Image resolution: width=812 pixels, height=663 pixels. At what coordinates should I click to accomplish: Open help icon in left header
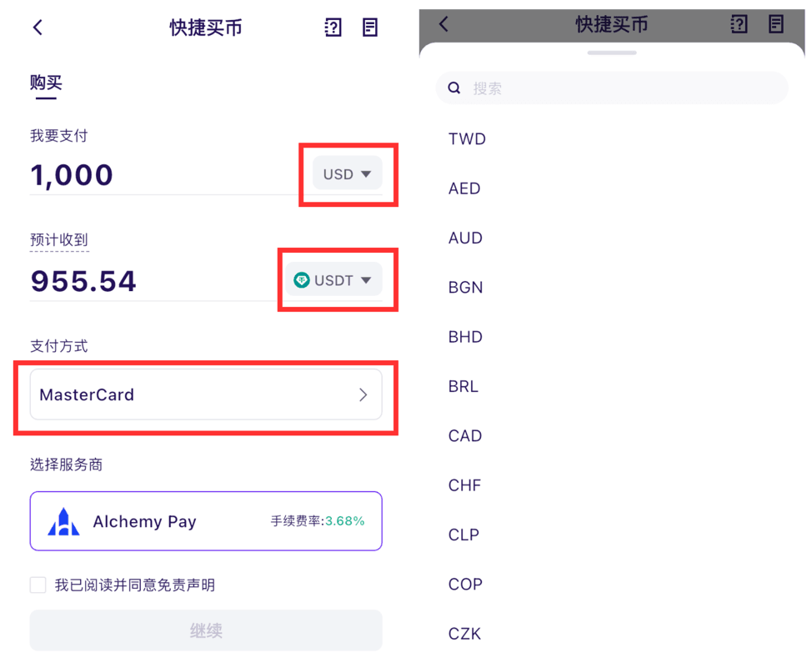point(333,28)
